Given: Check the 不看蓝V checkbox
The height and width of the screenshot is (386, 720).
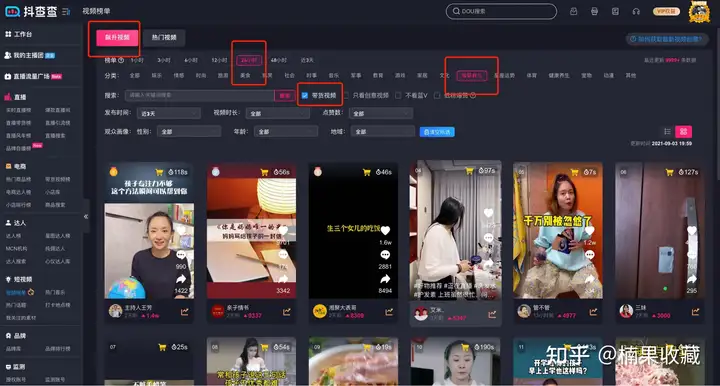Looking at the screenshot, I should coord(399,95).
